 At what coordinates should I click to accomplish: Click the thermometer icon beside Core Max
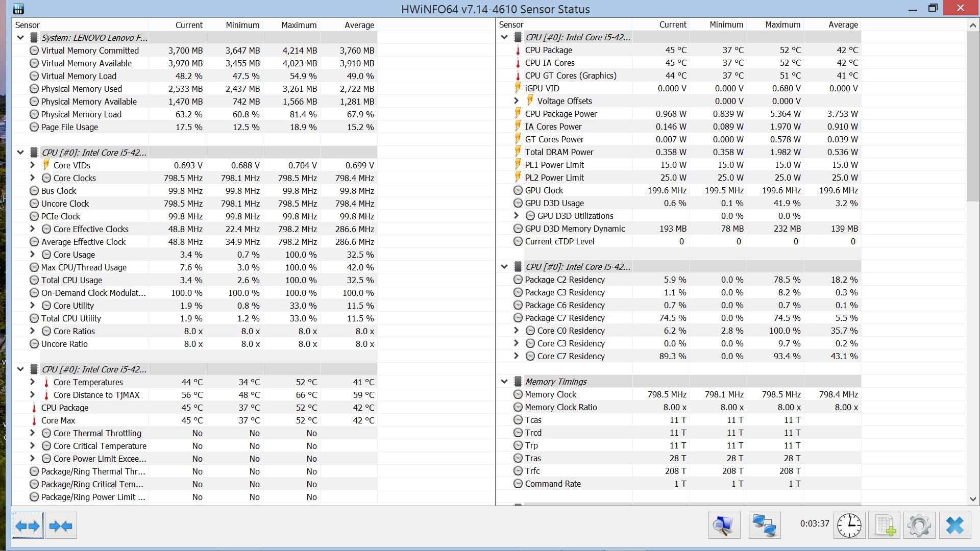click(x=34, y=420)
